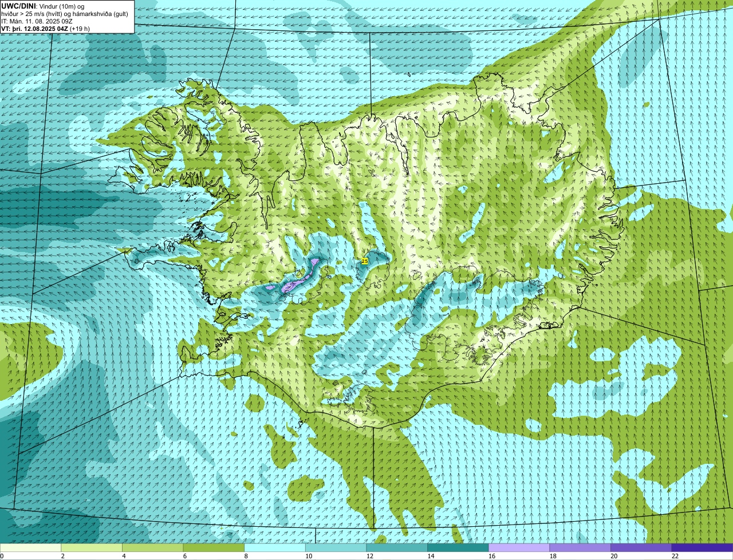Image resolution: width=733 pixels, height=560 pixels.
Task: Click legend scale label "0"
Action: pos(2,556)
